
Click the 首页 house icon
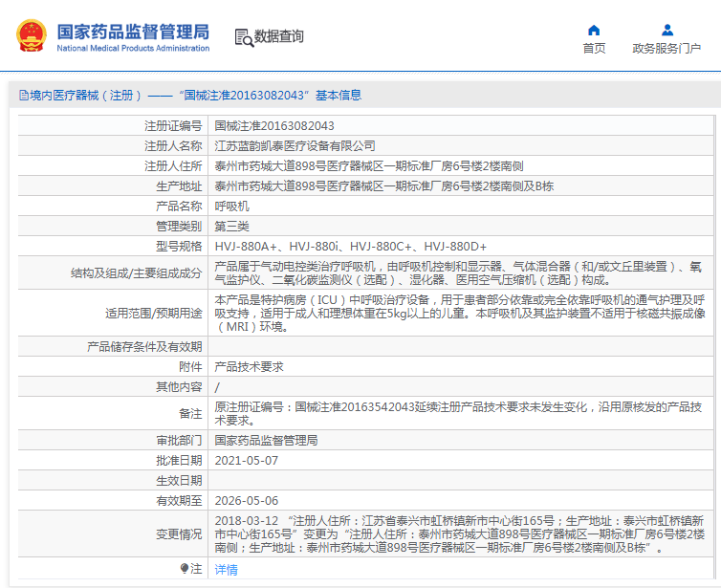pyautogui.click(x=594, y=30)
